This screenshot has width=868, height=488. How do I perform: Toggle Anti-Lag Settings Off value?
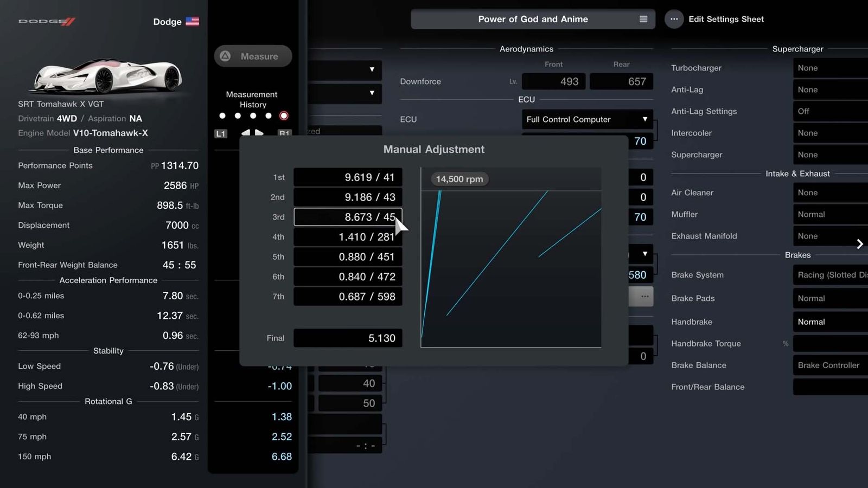coord(830,111)
